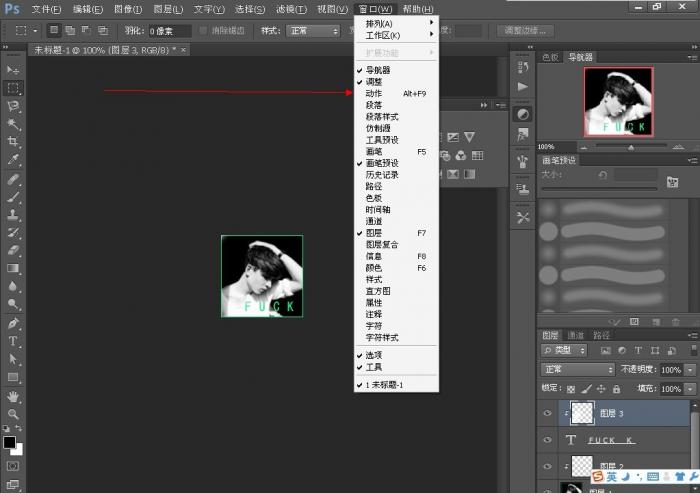Select the Gradient tool
This screenshot has width=700, height=493.
(x=13, y=268)
